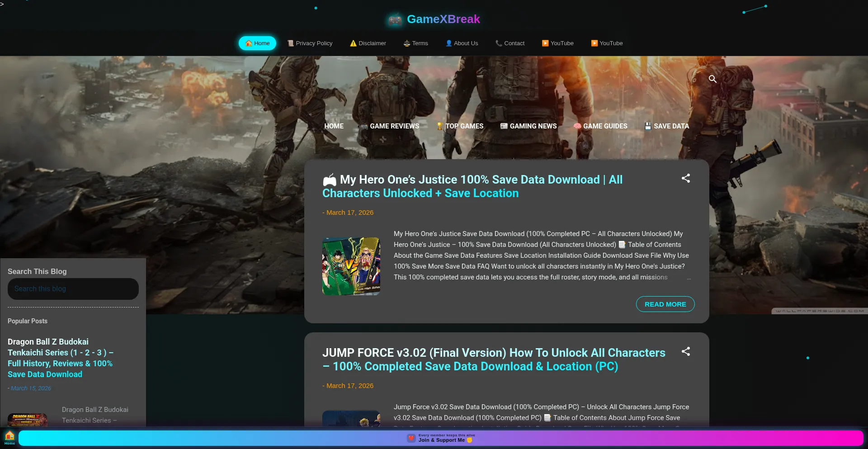Open the About Us page
868x449 pixels.
click(x=462, y=43)
